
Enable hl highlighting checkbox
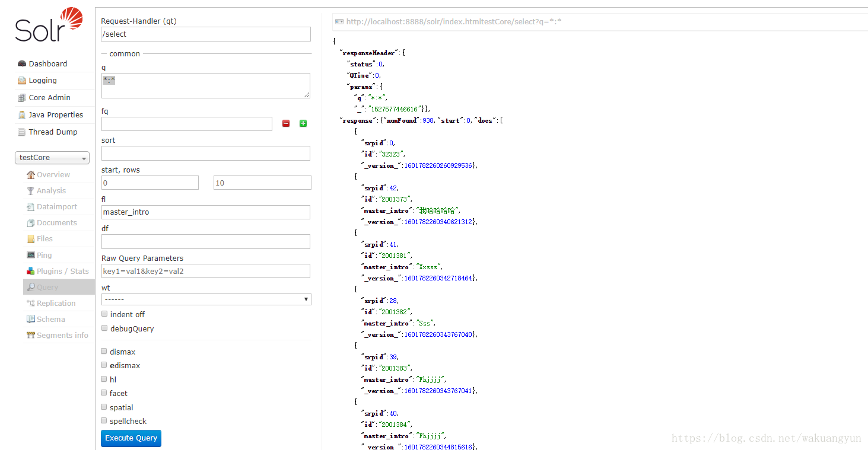[104, 379]
